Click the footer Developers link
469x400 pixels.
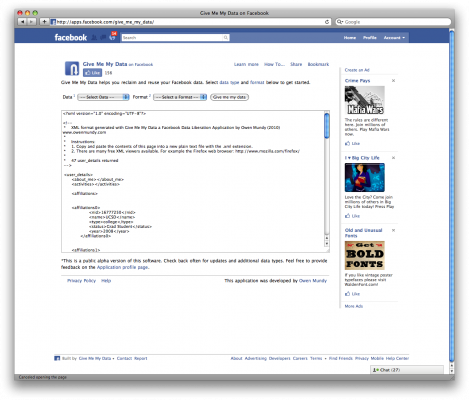[280, 358]
